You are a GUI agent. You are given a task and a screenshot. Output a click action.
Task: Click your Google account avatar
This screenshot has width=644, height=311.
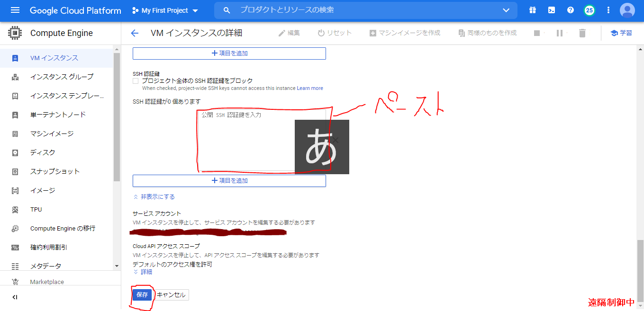[x=627, y=10]
